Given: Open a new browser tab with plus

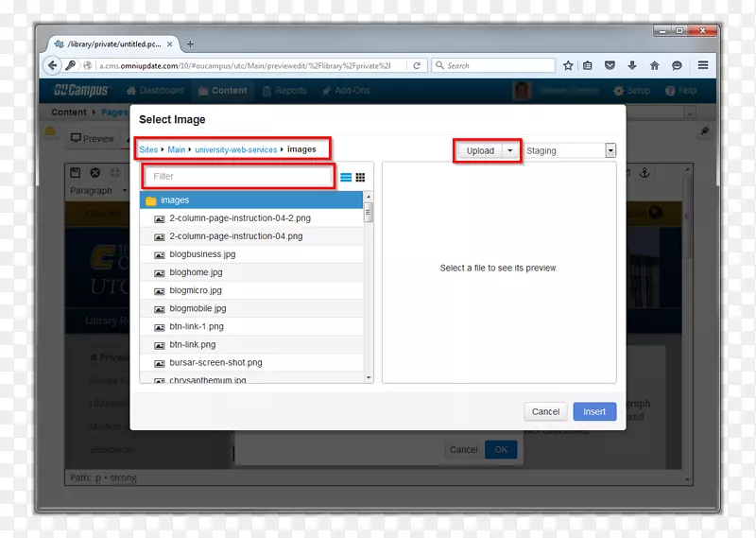Looking at the screenshot, I should pos(190,43).
